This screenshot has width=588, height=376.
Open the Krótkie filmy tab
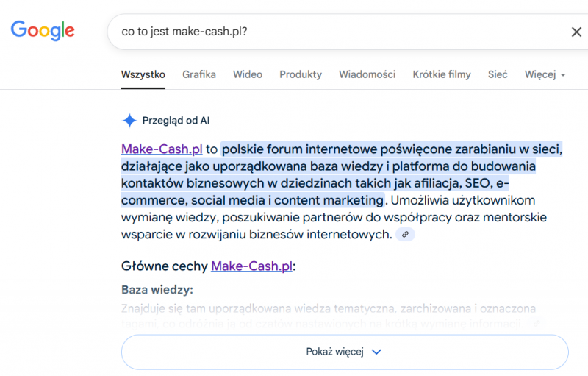(x=442, y=74)
